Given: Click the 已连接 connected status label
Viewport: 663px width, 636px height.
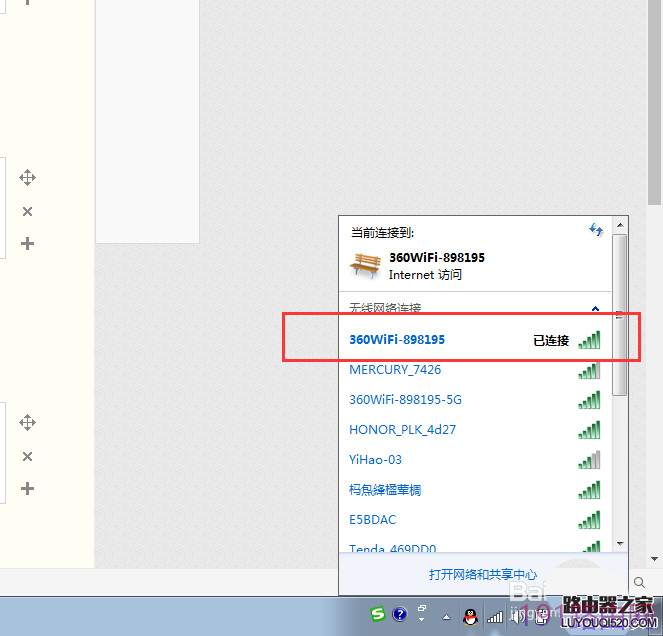Looking at the screenshot, I should [551, 340].
